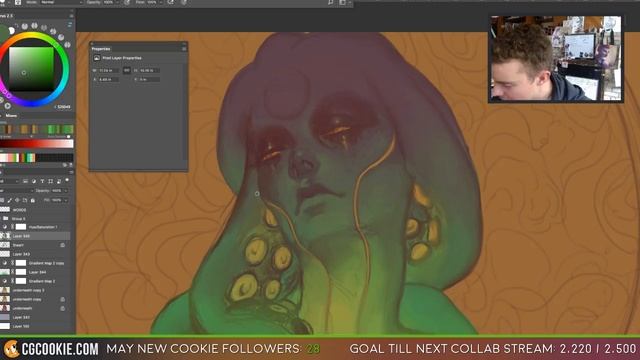This screenshot has height=360, width=640.
Task: Click inside the green color square picker
Action: click(31, 69)
